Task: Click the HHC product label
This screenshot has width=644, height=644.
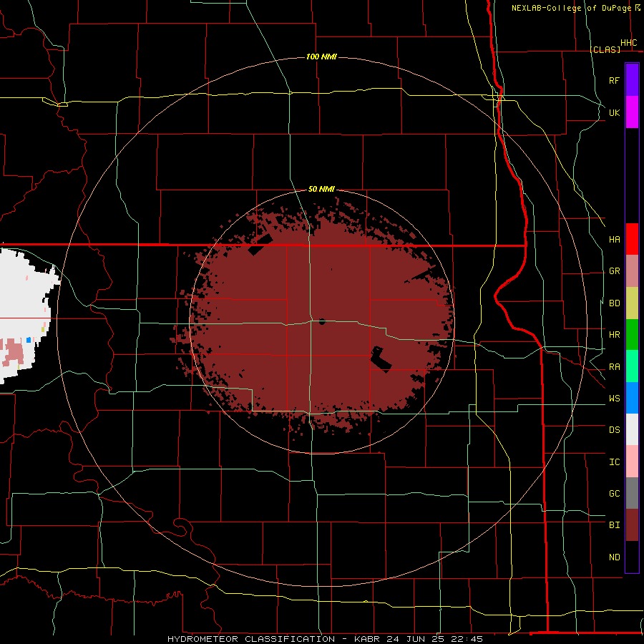Action: coord(628,43)
